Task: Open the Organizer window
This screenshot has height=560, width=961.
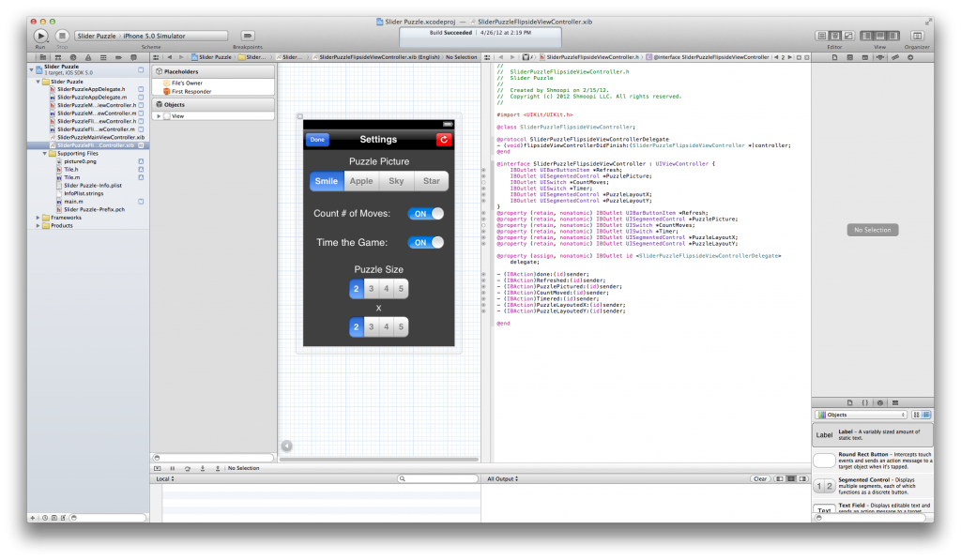Action: click(917, 36)
